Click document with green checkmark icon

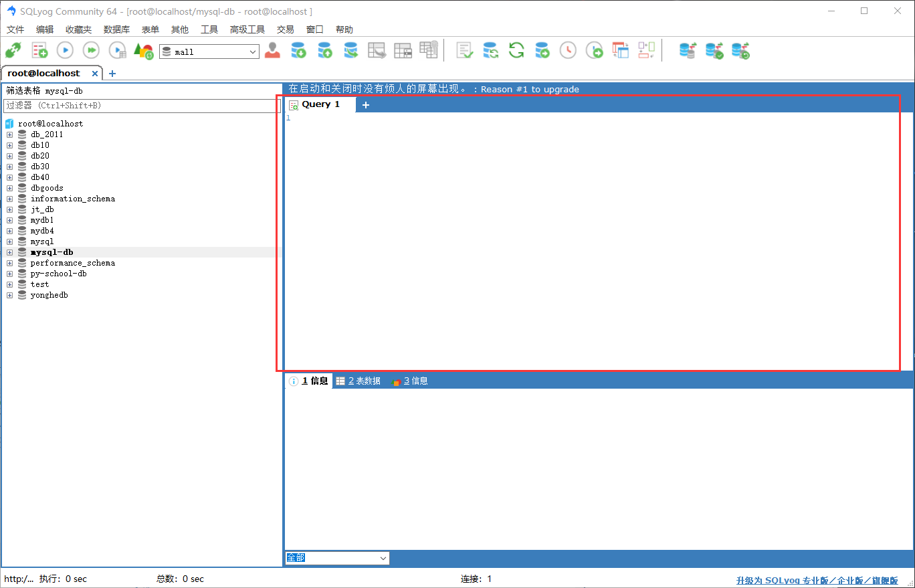coord(464,51)
